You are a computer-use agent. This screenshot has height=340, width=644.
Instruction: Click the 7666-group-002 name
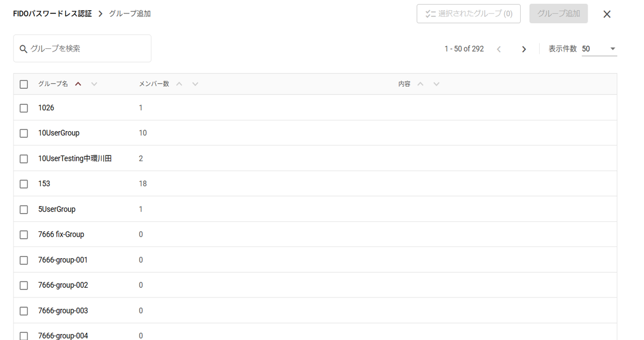(63, 285)
